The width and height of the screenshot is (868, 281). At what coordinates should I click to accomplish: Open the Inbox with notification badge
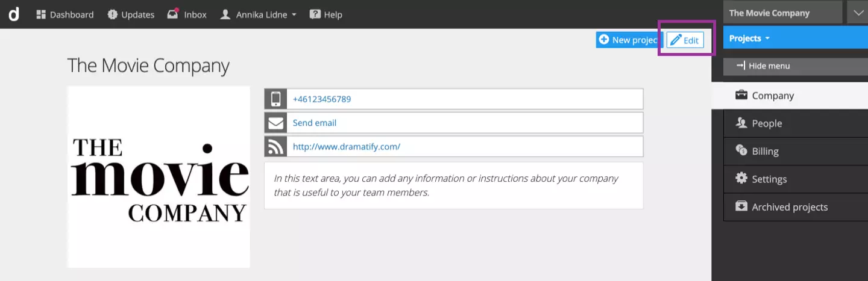pyautogui.click(x=187, y=14)
